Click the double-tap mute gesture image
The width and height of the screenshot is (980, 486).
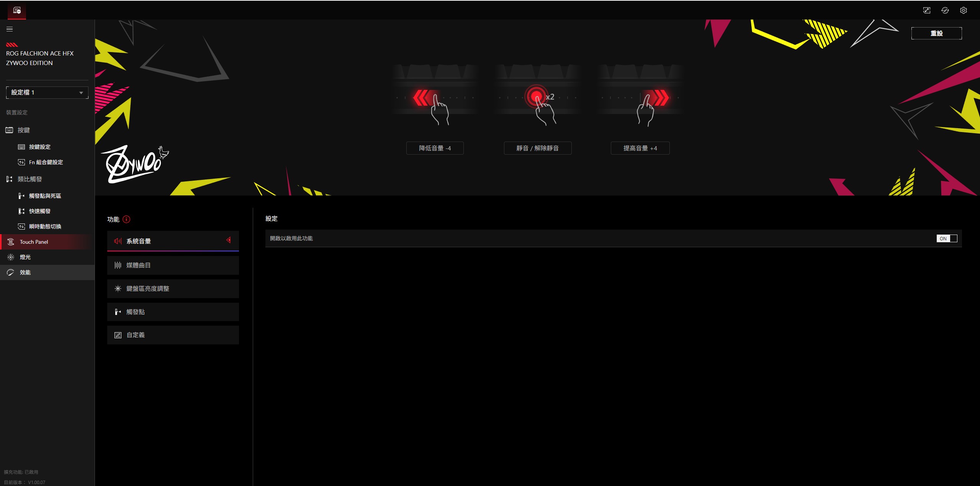coord(538,96)
